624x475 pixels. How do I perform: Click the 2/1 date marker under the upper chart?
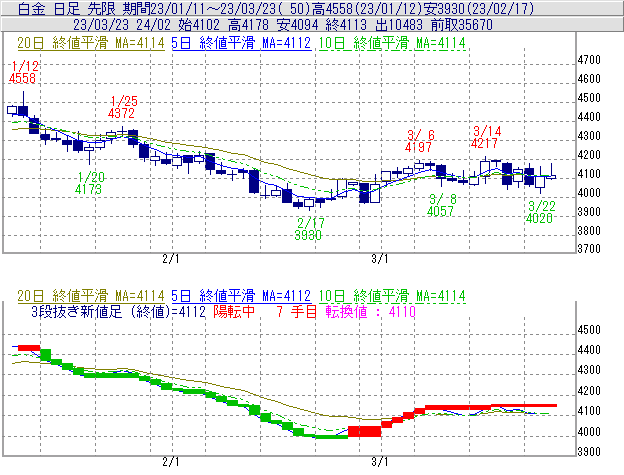click(x=171, y=259)
